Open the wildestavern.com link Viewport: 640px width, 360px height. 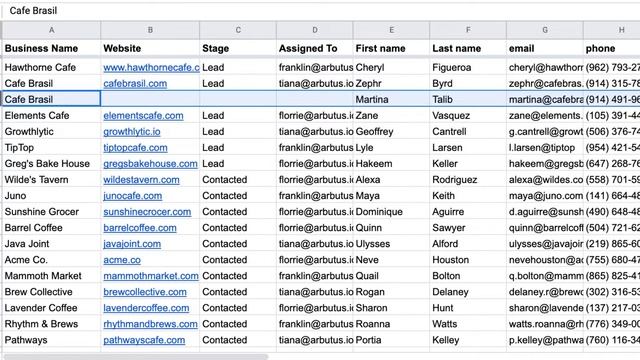pos(141,180)
